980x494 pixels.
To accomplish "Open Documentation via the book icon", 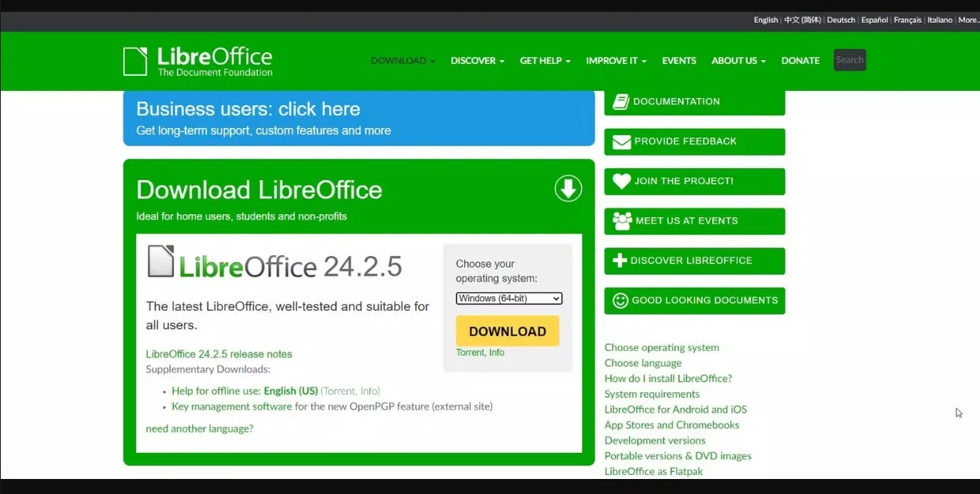I will tap(620, 100).
